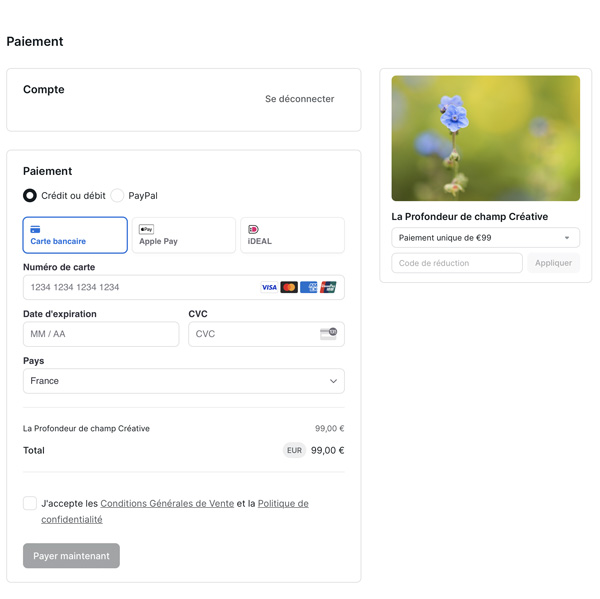The width and height of the screenshot is (600, 599).
Task: Choose the iDEAL payment tab
Action: (x=292, y=235)
